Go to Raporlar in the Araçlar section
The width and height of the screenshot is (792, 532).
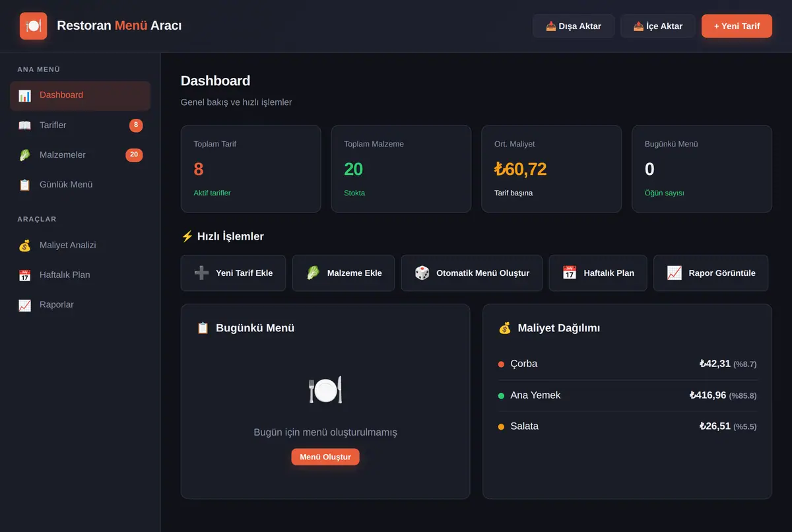click(80, 305)
